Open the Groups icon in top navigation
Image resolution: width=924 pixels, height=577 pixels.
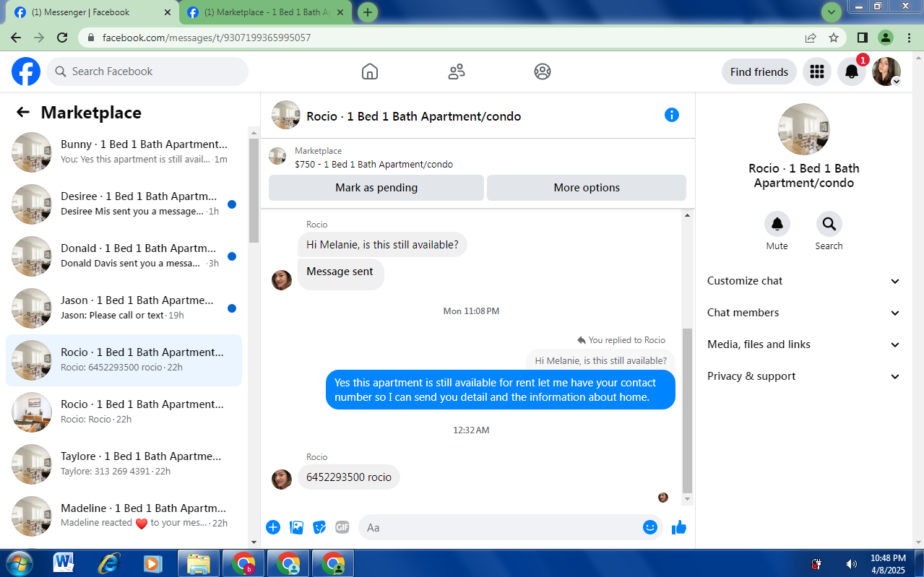tap(543, 71)
